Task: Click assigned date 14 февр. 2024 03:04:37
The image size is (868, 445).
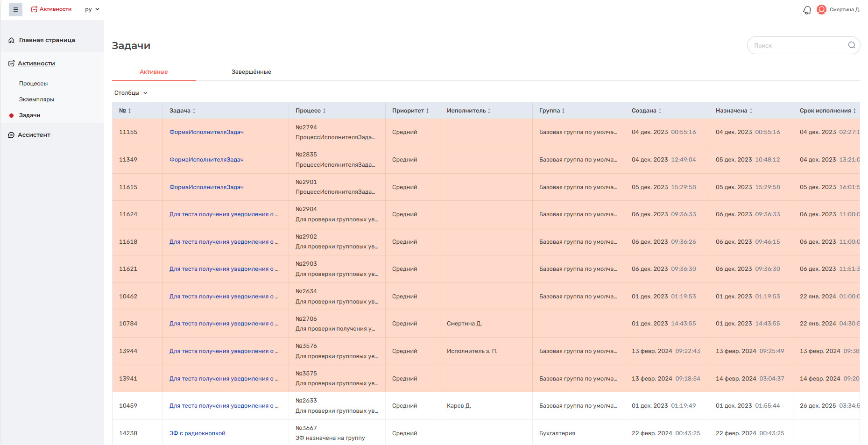Action: pyautogui.click(x=750, y=379)
